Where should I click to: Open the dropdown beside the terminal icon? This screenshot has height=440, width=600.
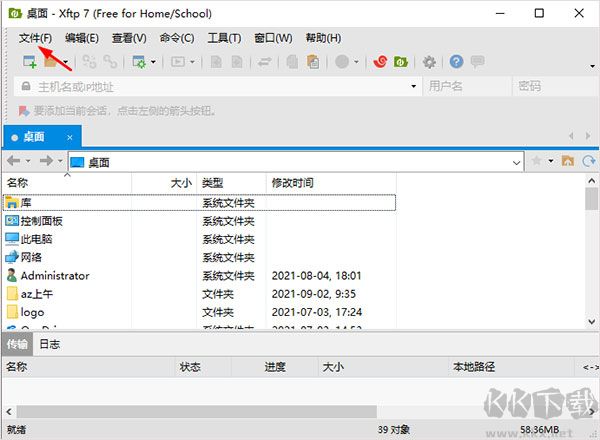click(192, 62)
